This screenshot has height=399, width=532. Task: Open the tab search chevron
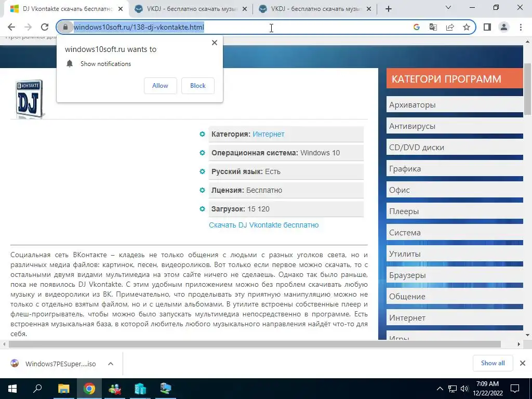point(448,7)
